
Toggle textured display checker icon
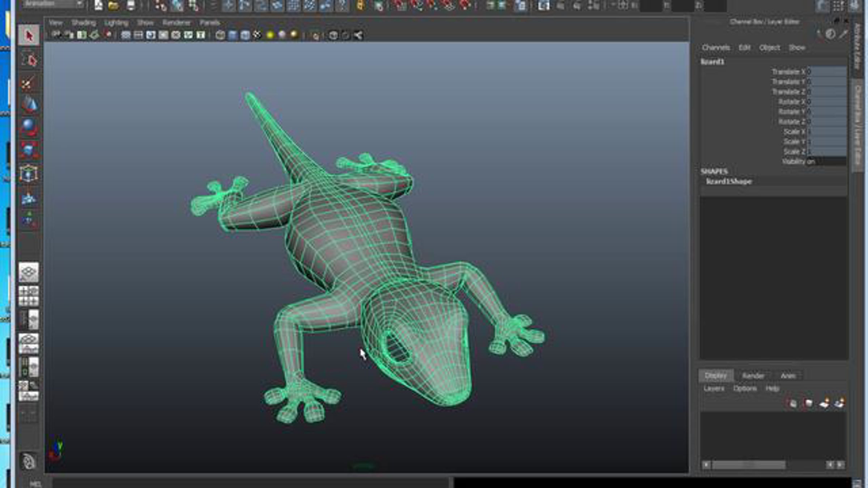(257, 35)
